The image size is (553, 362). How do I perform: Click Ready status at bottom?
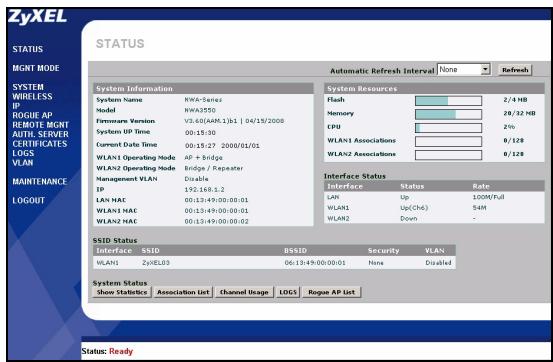click(x=121, y=351)
